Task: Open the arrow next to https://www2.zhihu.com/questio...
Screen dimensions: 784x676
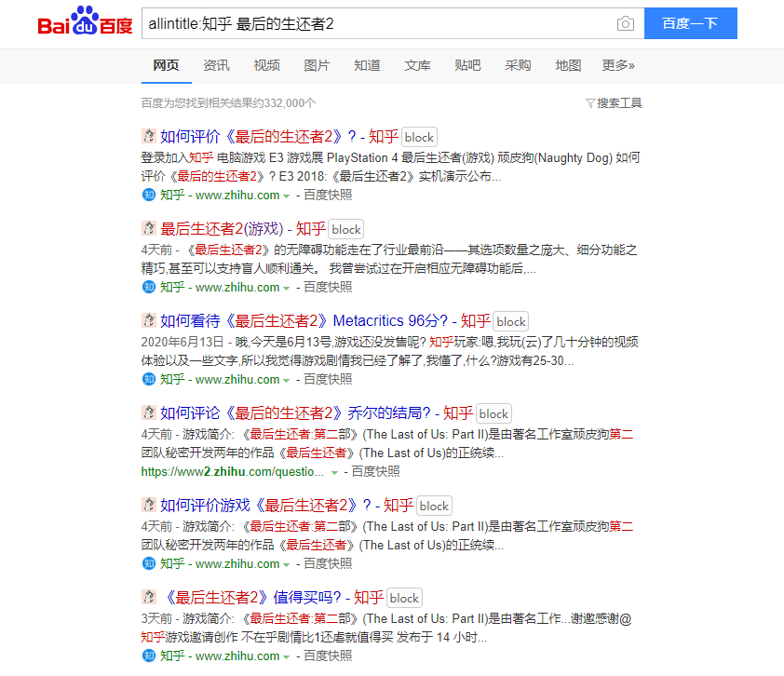Action: [x=334, y=471]
